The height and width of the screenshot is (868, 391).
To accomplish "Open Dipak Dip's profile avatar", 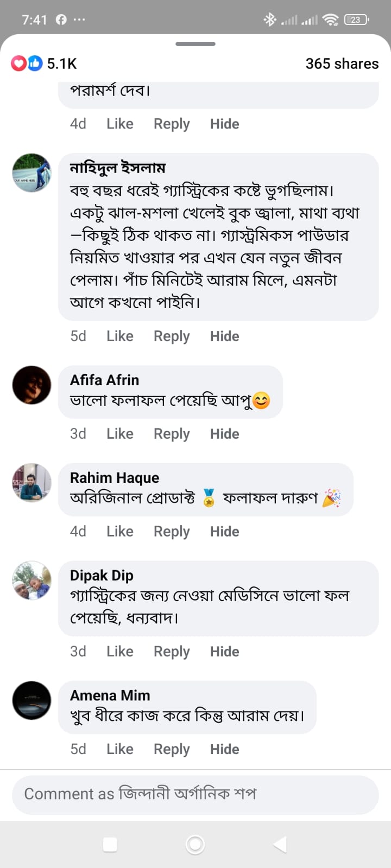I will [x=32, y=580].
